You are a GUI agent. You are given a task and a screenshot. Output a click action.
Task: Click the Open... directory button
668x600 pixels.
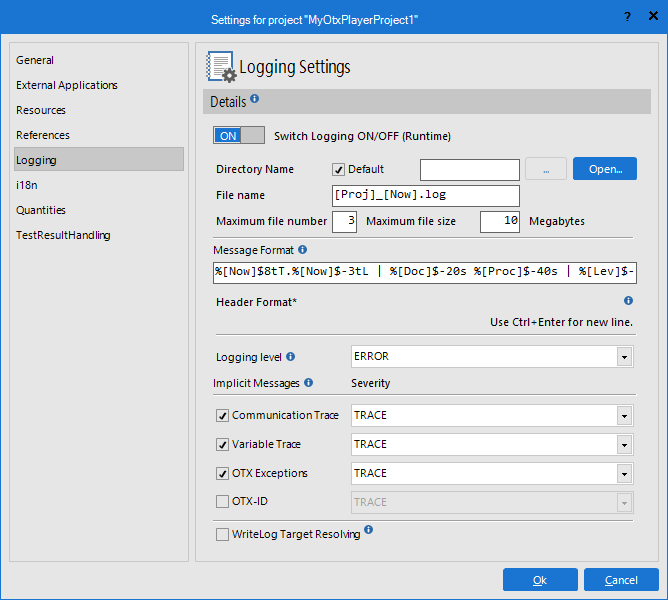[x=604, y=169]
